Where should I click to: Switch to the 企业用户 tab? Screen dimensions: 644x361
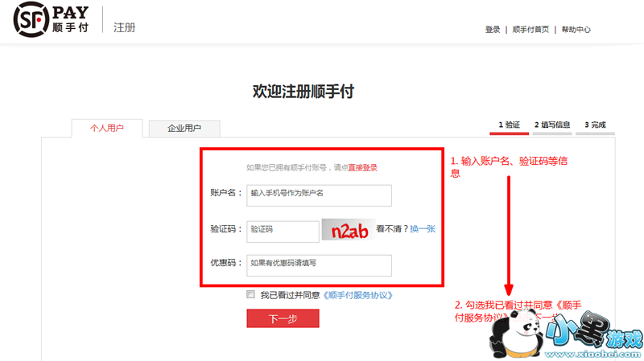tap(184, 128)
